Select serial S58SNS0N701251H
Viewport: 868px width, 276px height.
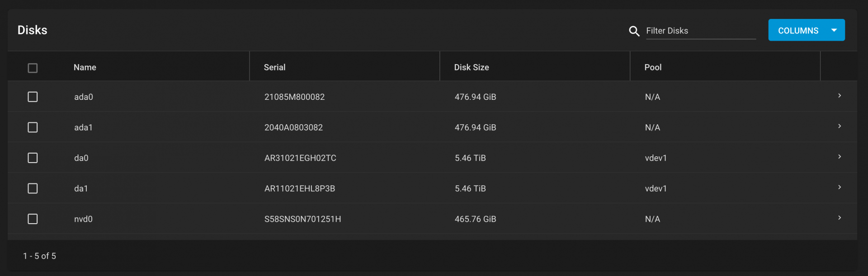302,219
